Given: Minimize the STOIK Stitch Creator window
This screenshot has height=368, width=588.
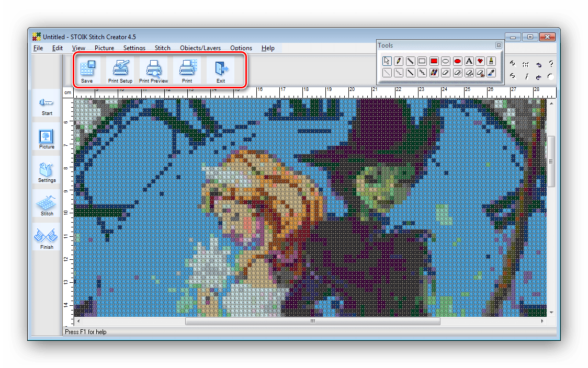Looking at the screenshot, I should pos(513,37).
